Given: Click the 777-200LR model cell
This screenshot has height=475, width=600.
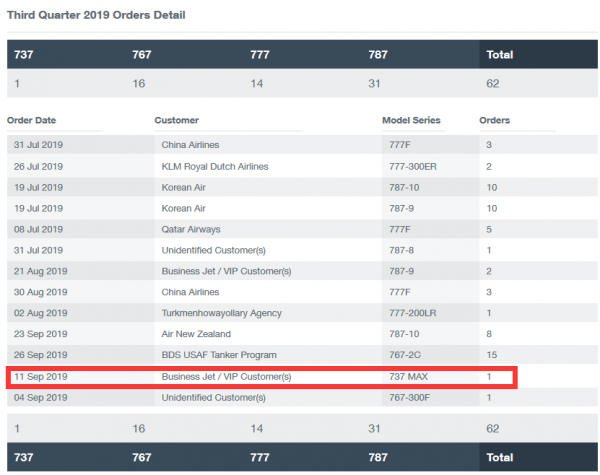Looking at the screenshot, I should coord(413,313).
